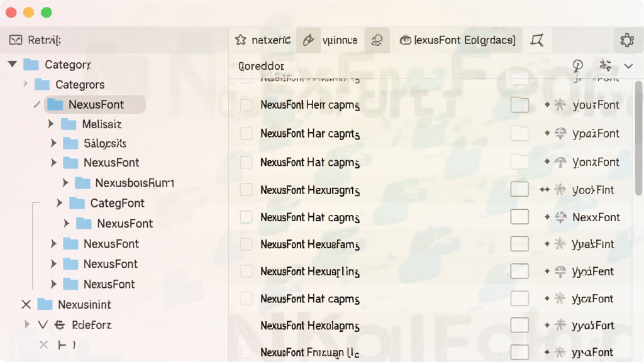Select the highlighted NexusFont tree folder

[95, 105]
